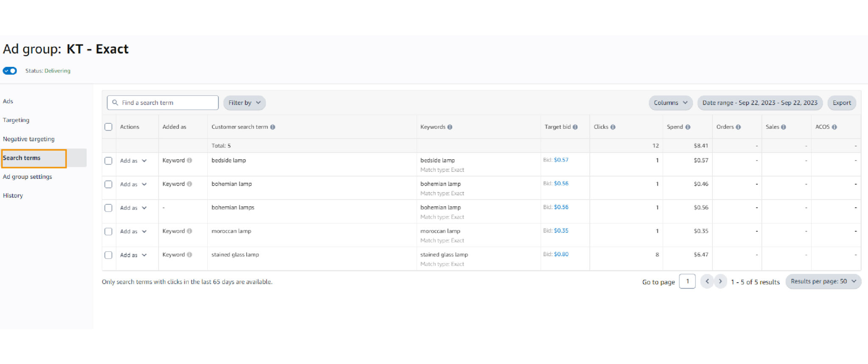Click info icon next to Sales header
This screenshot has width=868, height=364.
(783, 127)
